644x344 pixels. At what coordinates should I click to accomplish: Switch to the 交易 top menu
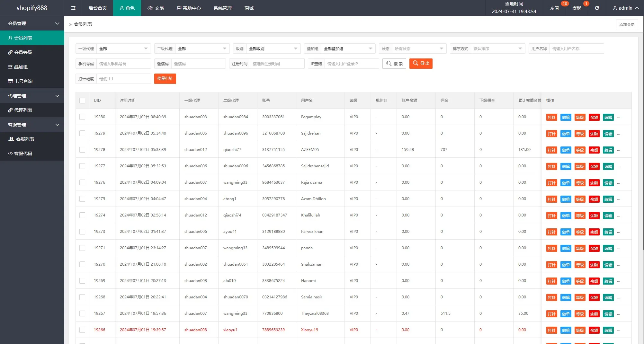click(156, 8)
